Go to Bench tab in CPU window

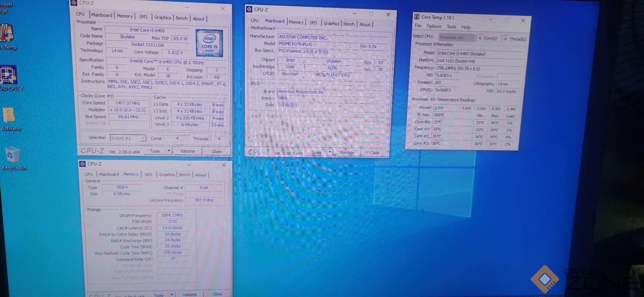point(181,18)
